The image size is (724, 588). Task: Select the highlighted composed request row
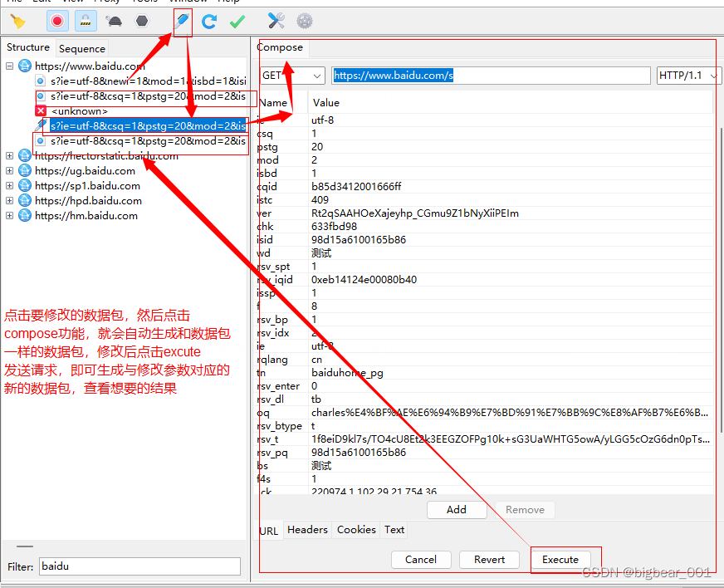(x=149, y=125)
